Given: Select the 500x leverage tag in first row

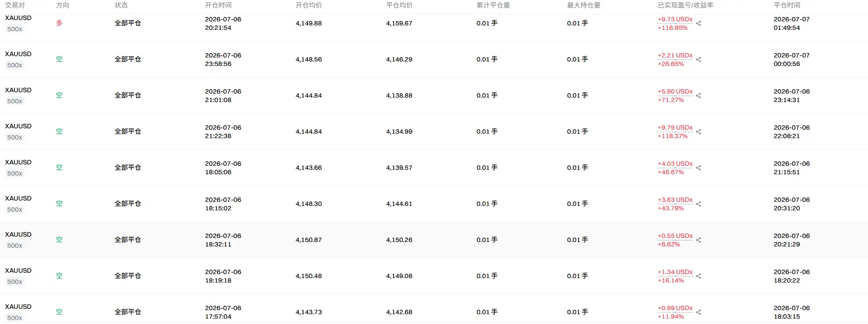Looking at the screenshot, I should (x=15, y=29).
